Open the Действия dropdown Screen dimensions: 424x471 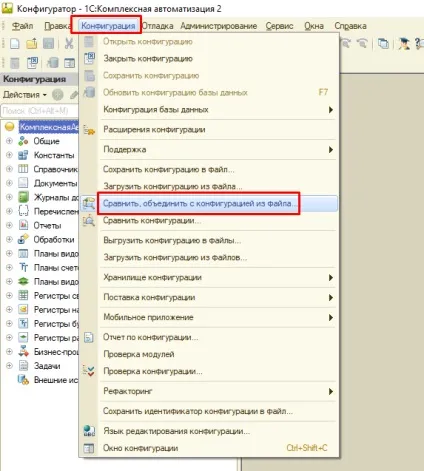25,95
